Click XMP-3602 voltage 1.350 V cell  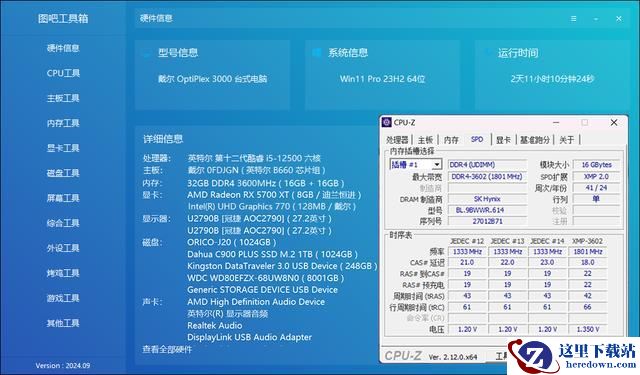(x=588, y=329)
